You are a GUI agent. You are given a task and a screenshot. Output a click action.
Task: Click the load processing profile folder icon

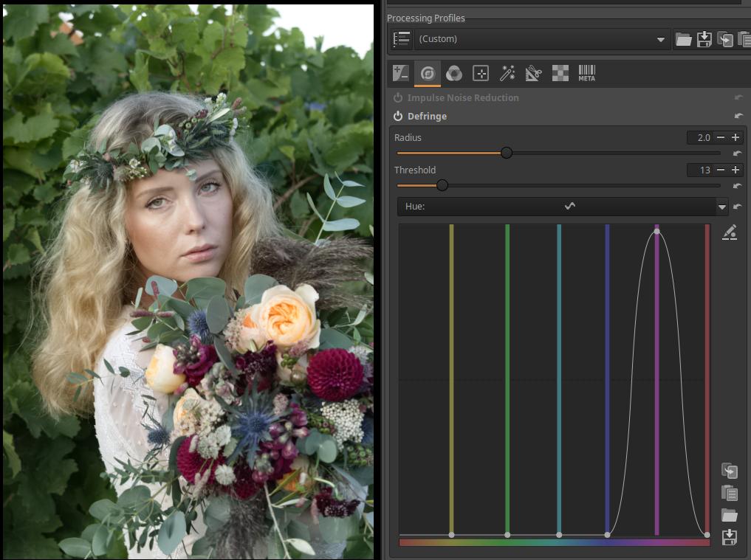tap(684, 39)
